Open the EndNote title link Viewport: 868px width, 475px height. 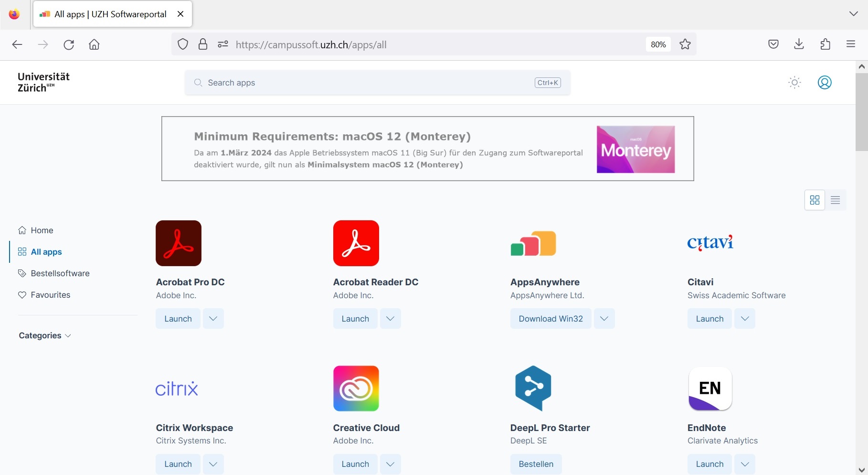click(707, 428)
